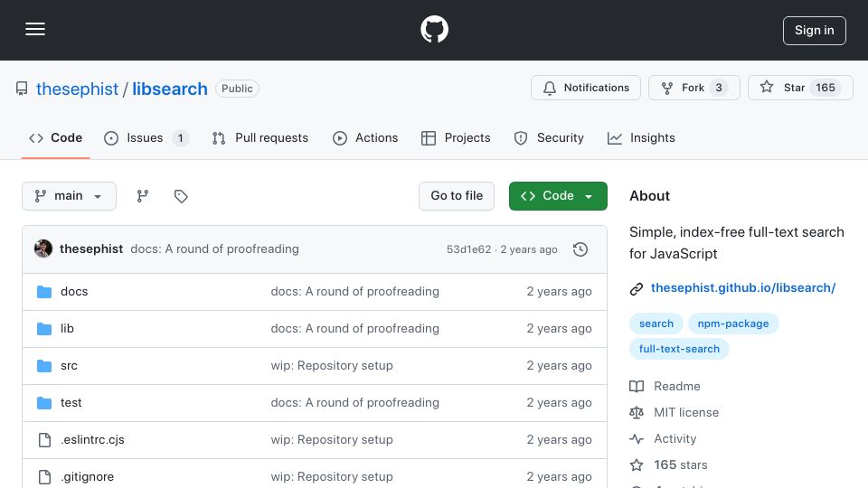Open commit message in .eslintrc.cjs row
Image resolution: width=868 pixels, height=488 pixels.
pos(332,440)
